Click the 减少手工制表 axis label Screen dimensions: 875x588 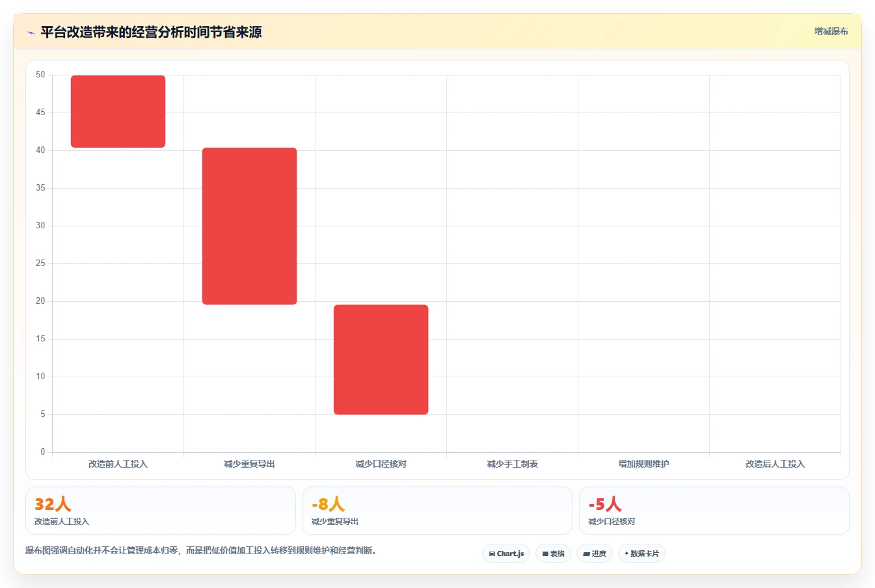tap(512, 464)
